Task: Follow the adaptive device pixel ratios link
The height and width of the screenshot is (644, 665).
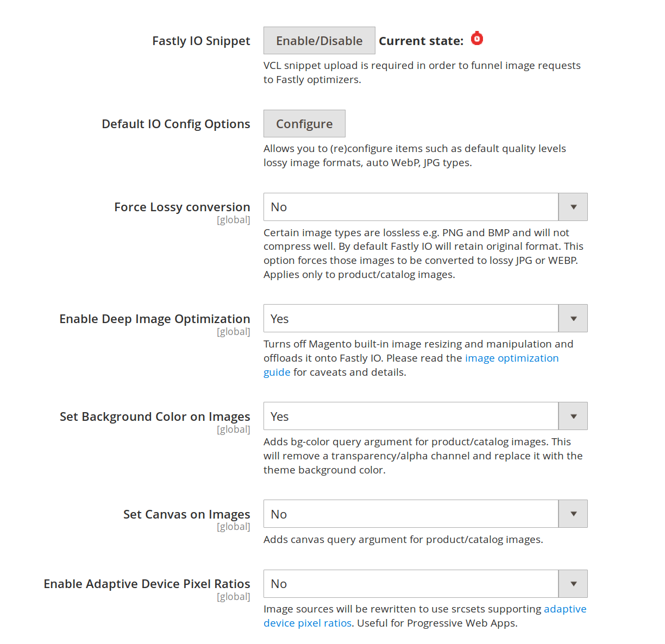Action: click(564, 609)
